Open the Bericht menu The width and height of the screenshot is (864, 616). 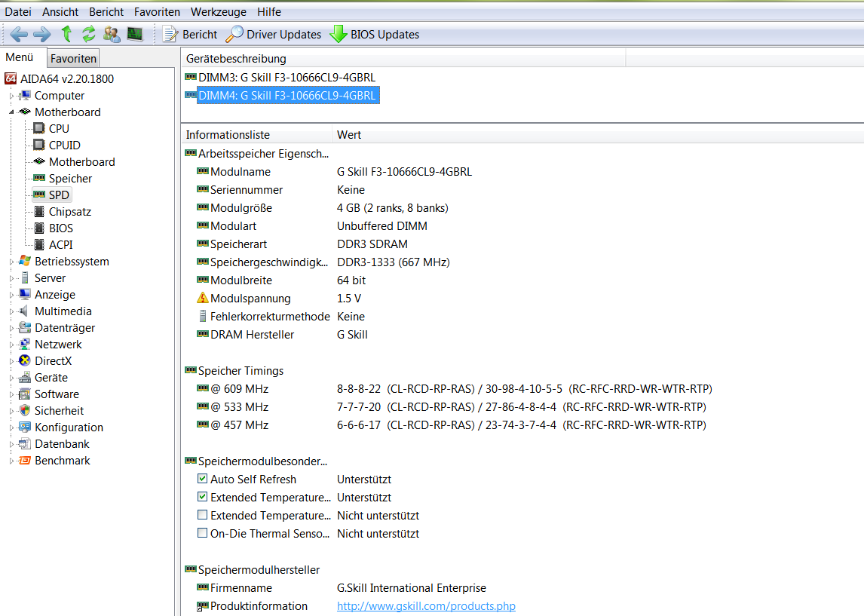[106, 11]
